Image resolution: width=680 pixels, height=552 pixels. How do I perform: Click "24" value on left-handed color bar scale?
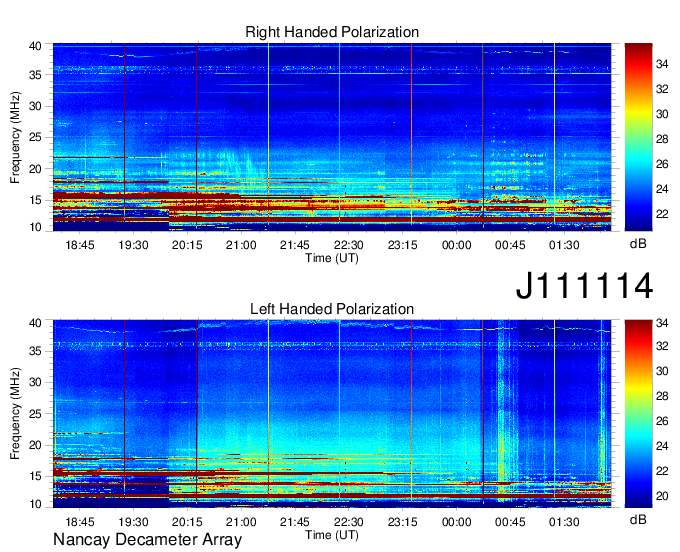pyautogui.click(x=662, y=446)
